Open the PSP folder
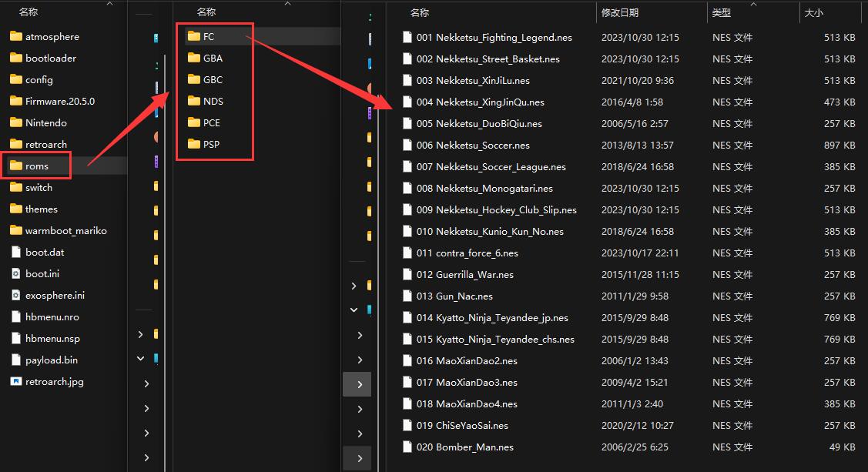 [211, 144]
